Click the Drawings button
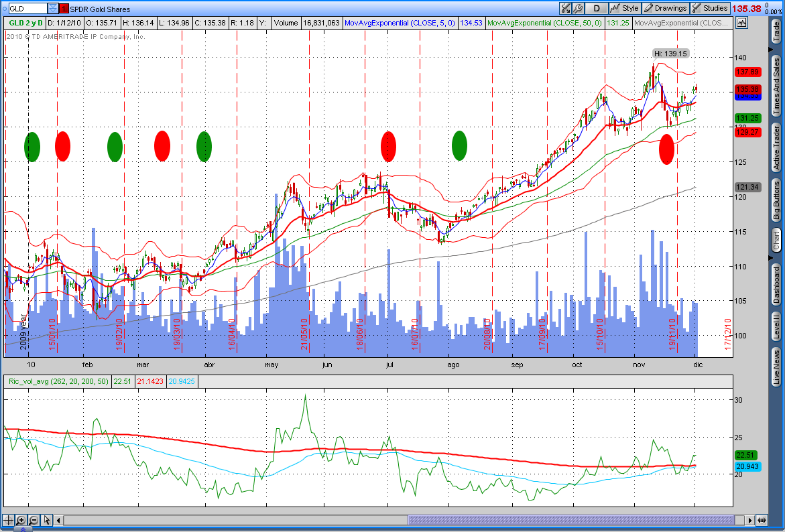 coord(665,8)
